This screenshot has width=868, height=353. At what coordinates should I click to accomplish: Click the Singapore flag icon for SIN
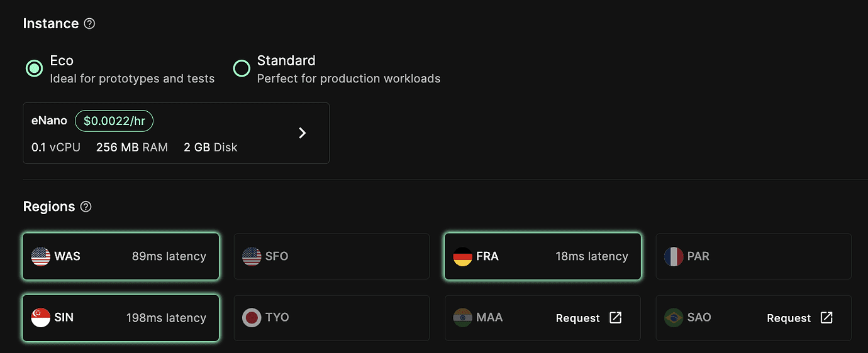click(x=41, y=318)
